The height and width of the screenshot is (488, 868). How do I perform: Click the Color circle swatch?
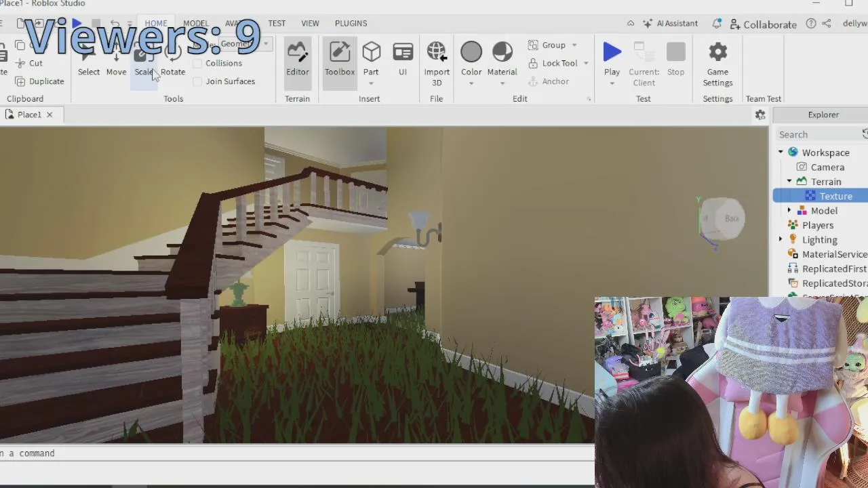[471, 52]
